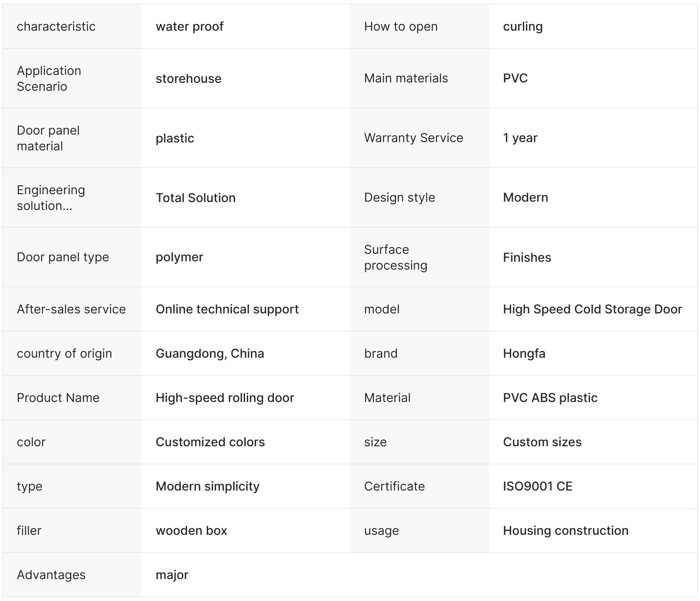The image size is (700, 601).
Task: Click the 'Door panel material' label
Action: click(x=48, y=138)
